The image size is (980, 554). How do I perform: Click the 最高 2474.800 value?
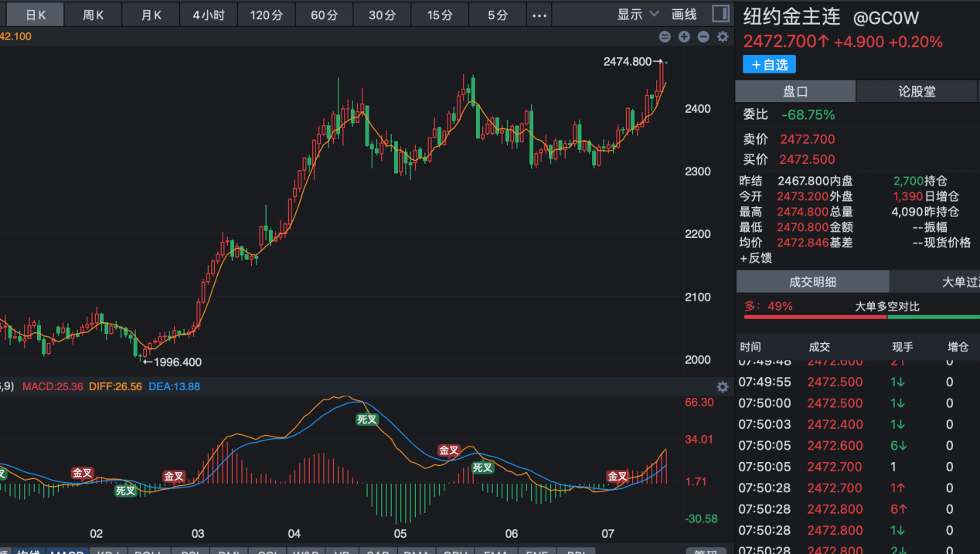pos(803,212)
